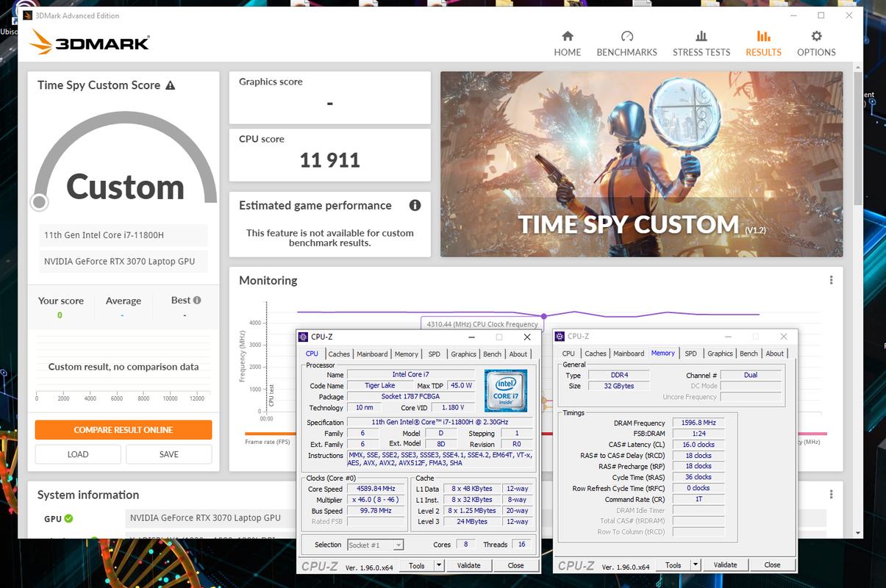Switch to Caches tab in CPU-Z CPU window
Viewport: 886px width, 588px height.
tap(339, 354)
